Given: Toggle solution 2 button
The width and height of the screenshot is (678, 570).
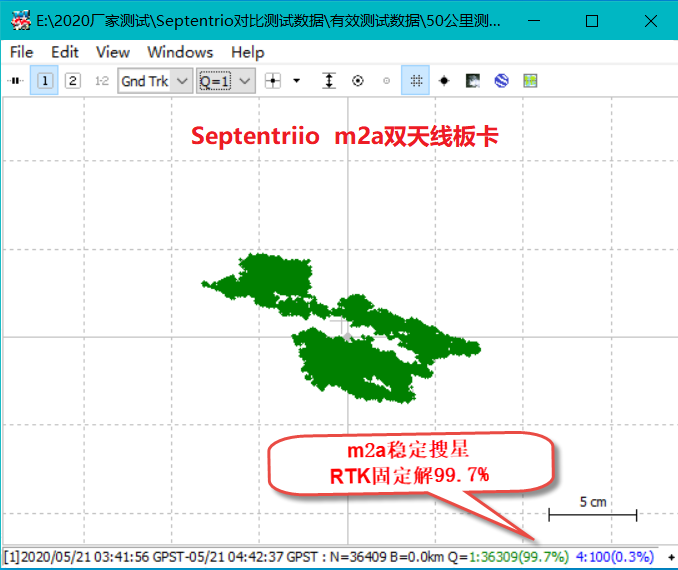Looking at the screenshot, I should (x=73, y=81).
